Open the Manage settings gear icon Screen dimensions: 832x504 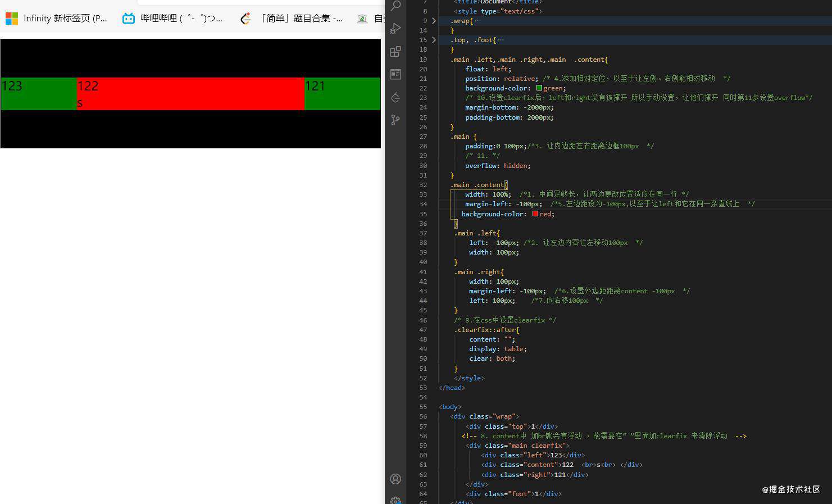[x=395, y=500]
